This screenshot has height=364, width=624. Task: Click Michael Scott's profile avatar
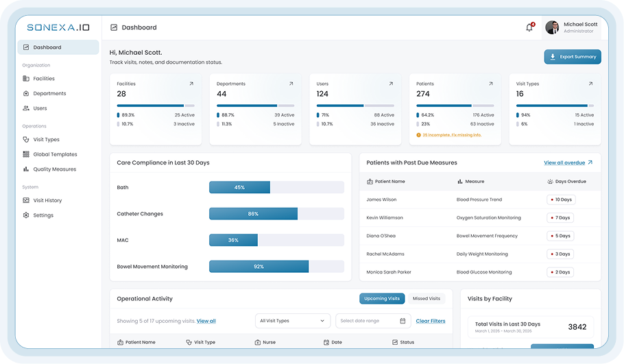(553, 27)
